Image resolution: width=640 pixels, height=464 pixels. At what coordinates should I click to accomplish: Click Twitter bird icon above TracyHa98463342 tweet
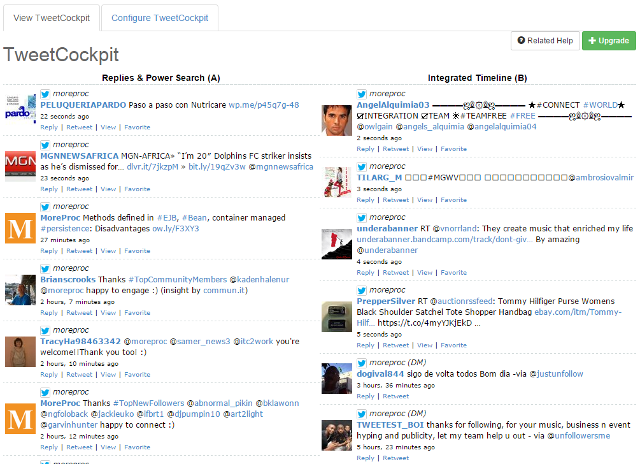pyautogui.click(x=45, y=329)
